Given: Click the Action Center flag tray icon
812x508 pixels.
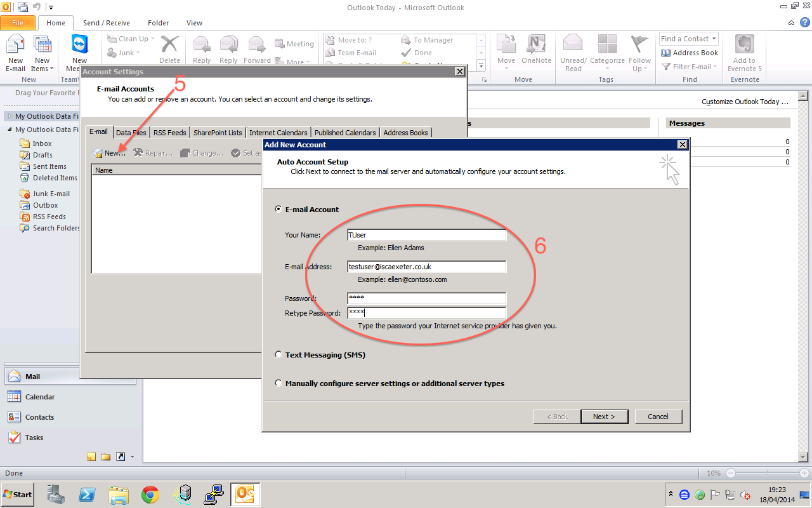Looking at the screenshot, I should pos(715,495).
